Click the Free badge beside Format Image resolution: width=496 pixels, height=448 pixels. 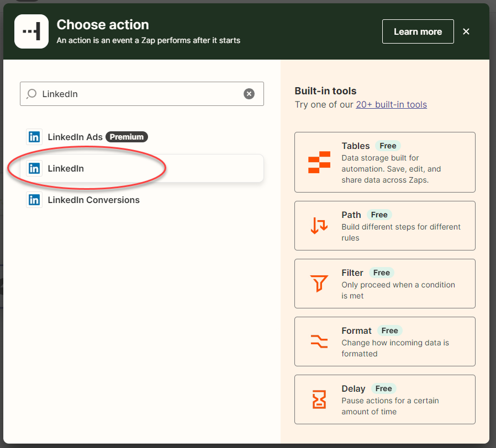pyautogui.click(x=390, y=330)
